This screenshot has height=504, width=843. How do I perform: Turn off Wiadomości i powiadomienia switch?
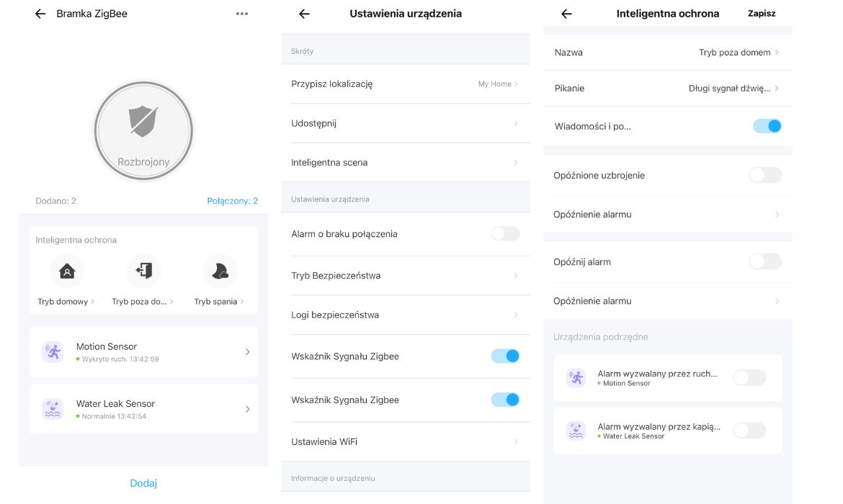[x=767, y=126]
